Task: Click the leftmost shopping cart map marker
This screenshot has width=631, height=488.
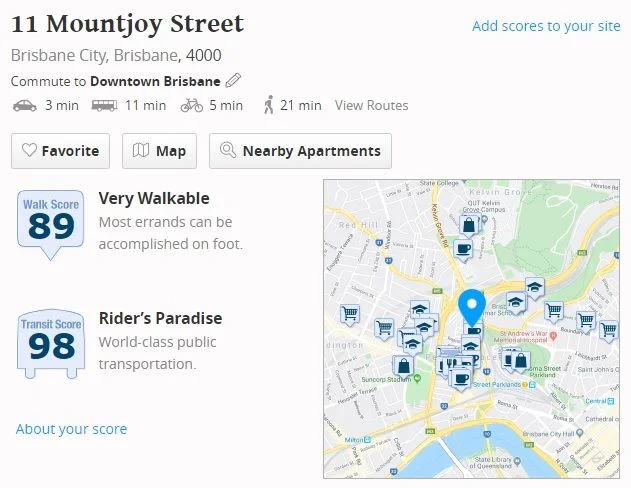Action: point(350,314)
